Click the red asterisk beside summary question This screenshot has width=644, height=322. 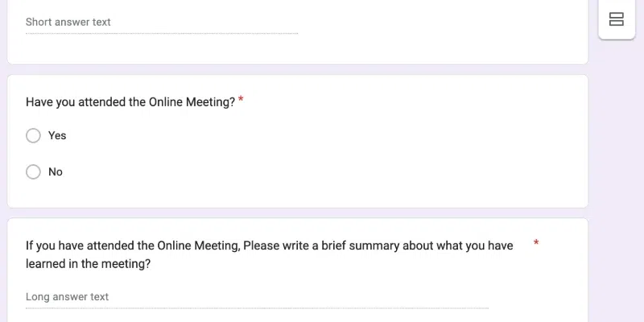click(536, 243)
